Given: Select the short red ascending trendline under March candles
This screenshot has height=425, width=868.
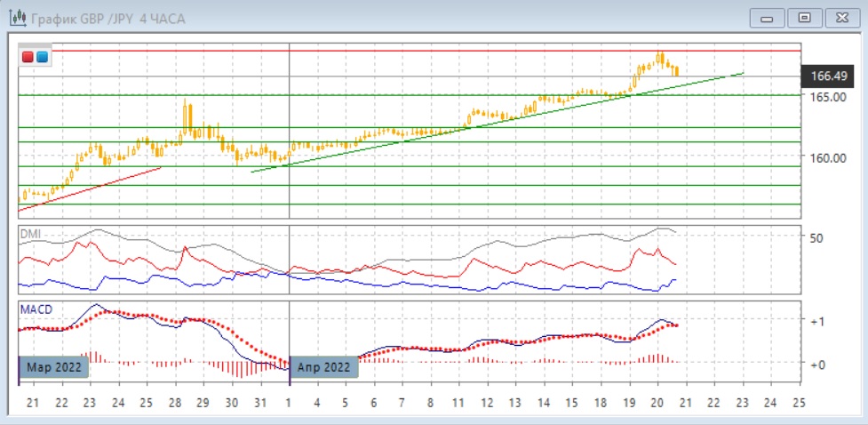Looking at the screenshot, I should tap(90, 189).
